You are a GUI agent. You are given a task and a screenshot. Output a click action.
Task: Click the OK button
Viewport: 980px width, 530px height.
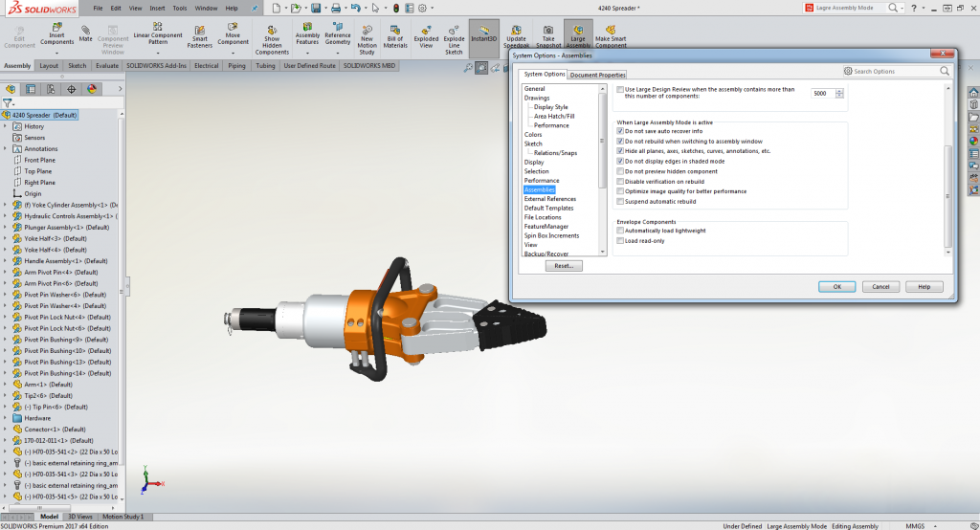[836, 286]
